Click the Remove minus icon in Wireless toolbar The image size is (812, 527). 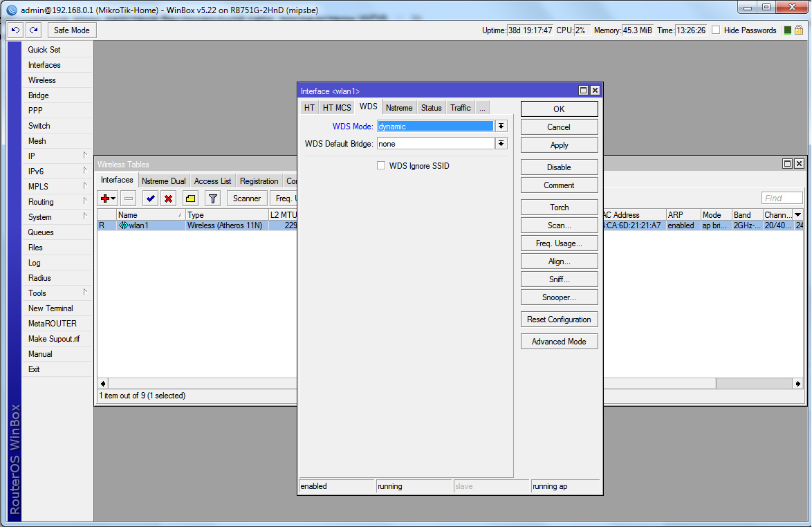(x=129, y=198)
